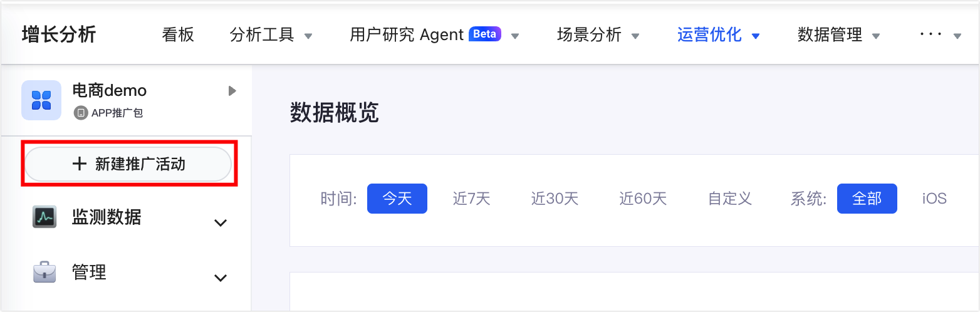The image size is (980, 312).
Task: Pick the 自定义 custom time option
Action: coord(729,199)
